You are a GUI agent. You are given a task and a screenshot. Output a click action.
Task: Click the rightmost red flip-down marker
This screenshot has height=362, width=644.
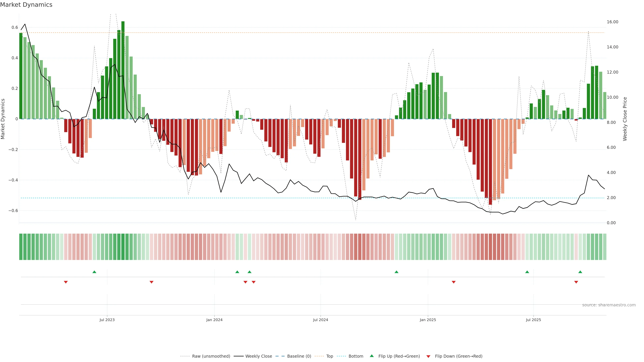point(576,282)
